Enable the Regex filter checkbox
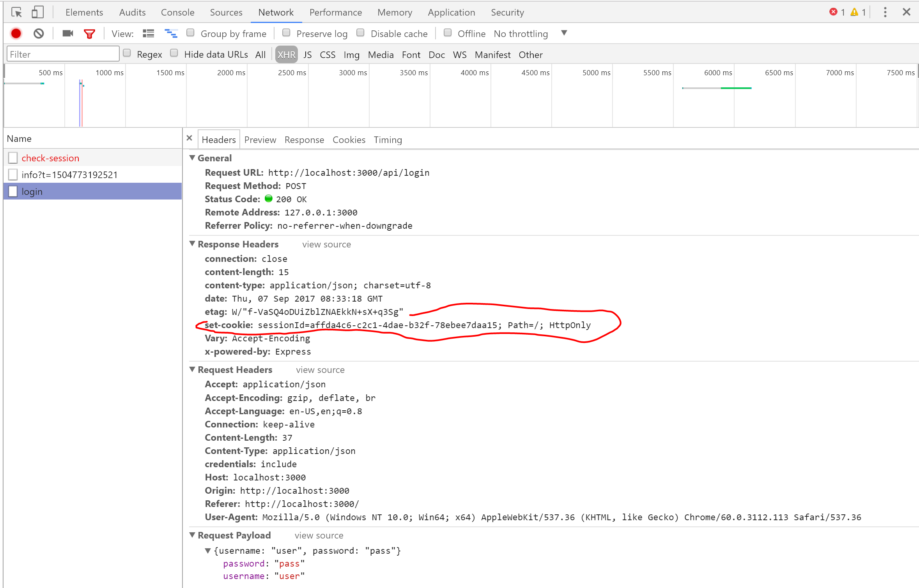The image size is (919, 588). 127,53
